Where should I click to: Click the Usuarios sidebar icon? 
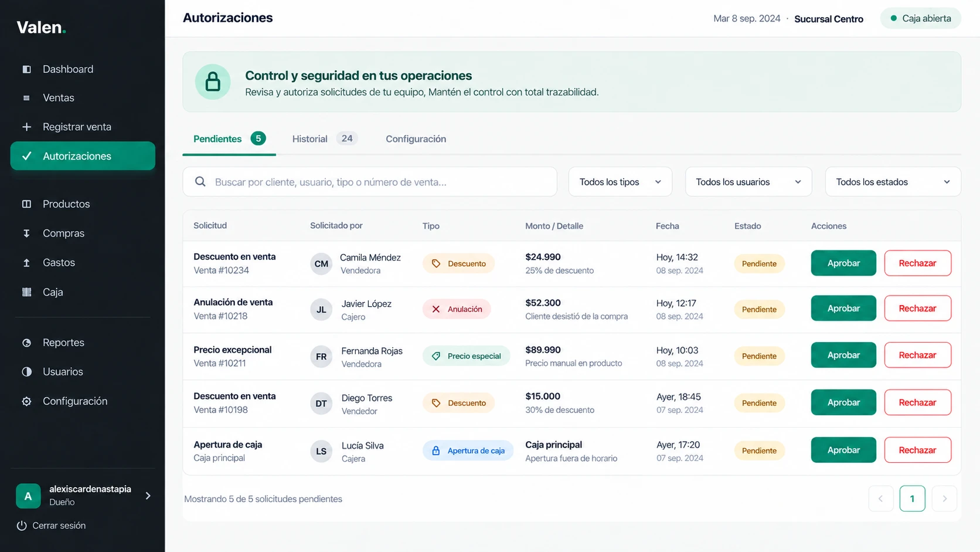(26, 372)
